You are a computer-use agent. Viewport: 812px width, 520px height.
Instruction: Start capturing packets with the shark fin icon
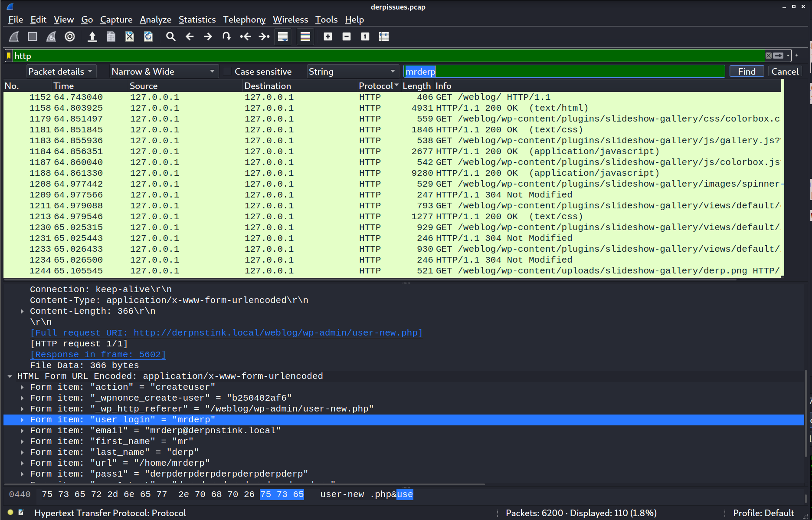point(14,37)
